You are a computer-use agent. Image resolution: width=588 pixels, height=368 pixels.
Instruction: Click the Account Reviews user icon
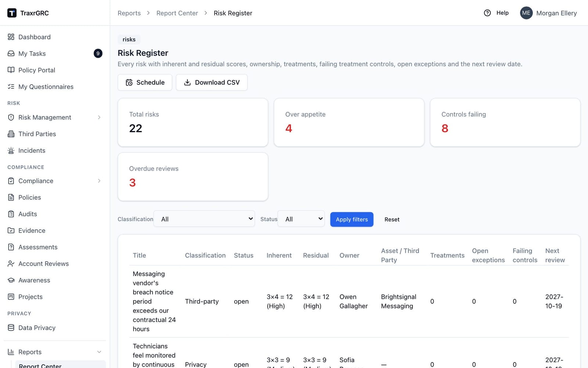pos(11,263)
